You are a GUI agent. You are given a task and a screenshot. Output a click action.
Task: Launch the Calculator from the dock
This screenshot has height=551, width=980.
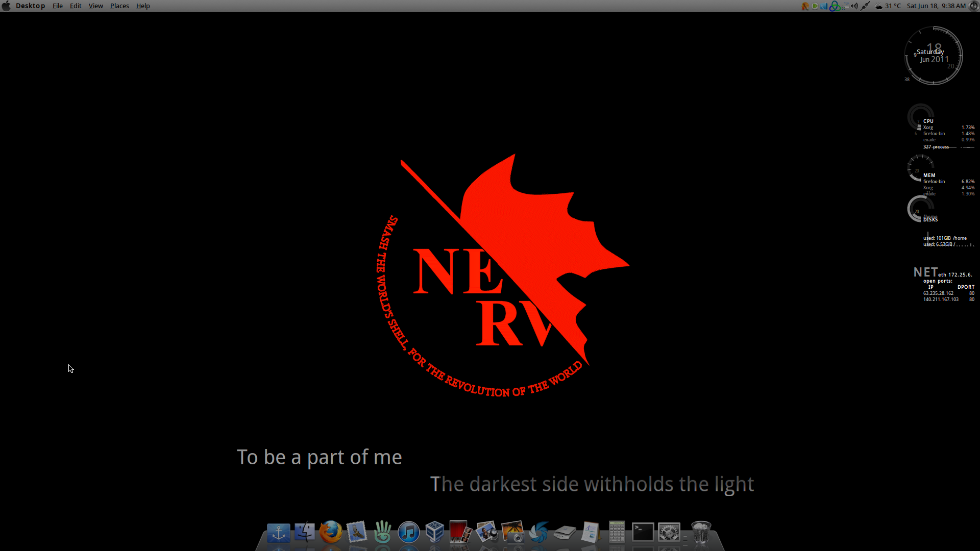point(617,532)
